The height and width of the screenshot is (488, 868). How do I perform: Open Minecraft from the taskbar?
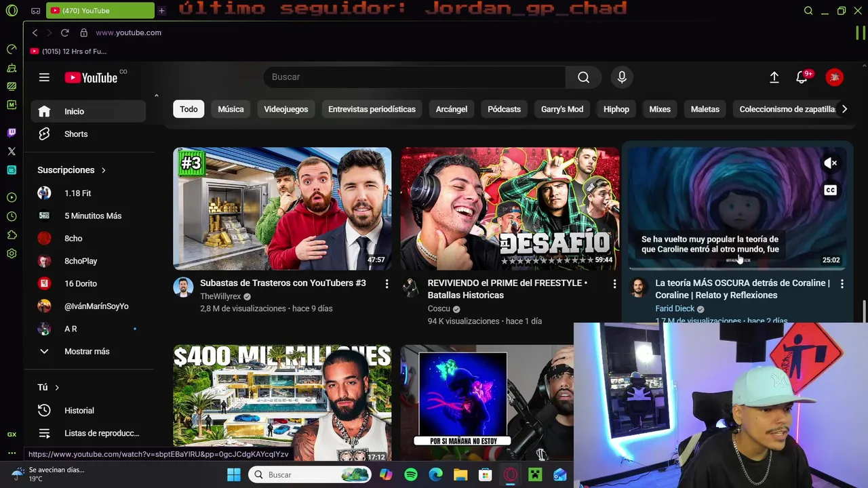coord(535,475)
